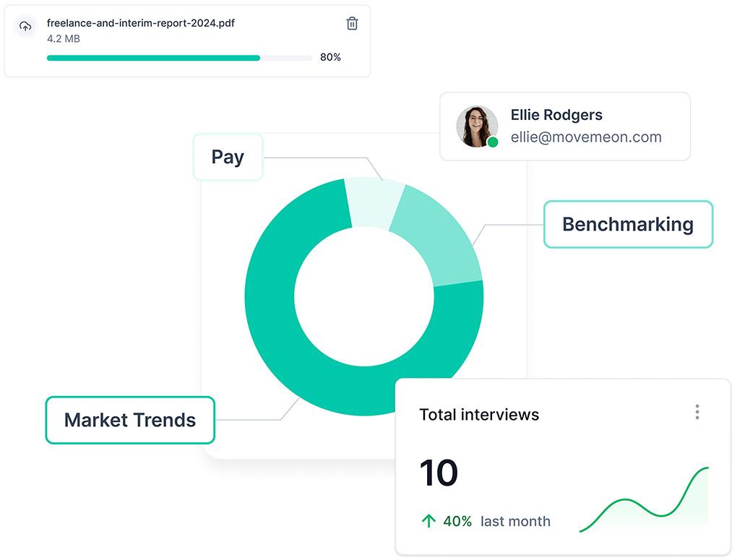The height and width of the screenshot is (560, 737).
Task: Click the green online status dot
Action: (x=492, y=142)
